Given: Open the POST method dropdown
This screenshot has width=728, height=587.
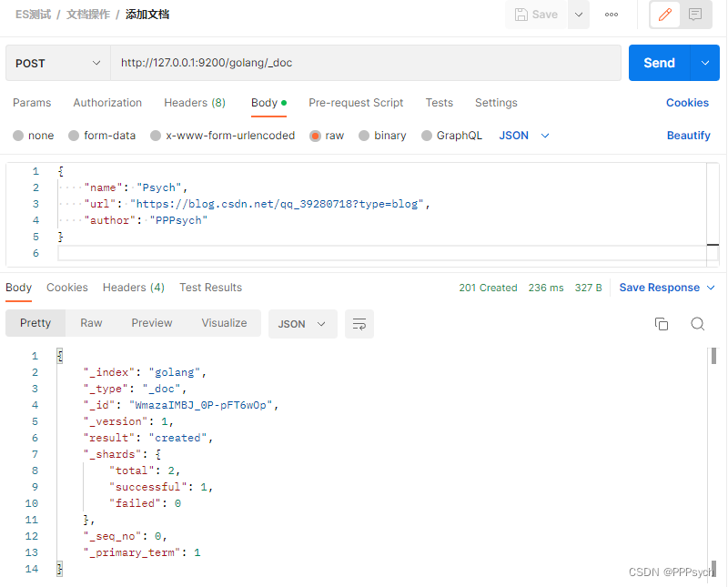Looking at the screenshot, I should (x=58, y=63).
